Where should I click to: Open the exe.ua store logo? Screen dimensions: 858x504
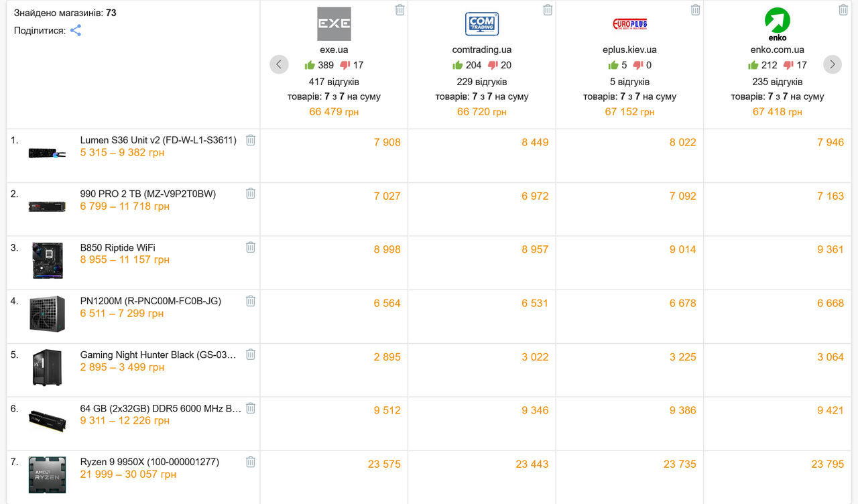[x=334, y=24]
